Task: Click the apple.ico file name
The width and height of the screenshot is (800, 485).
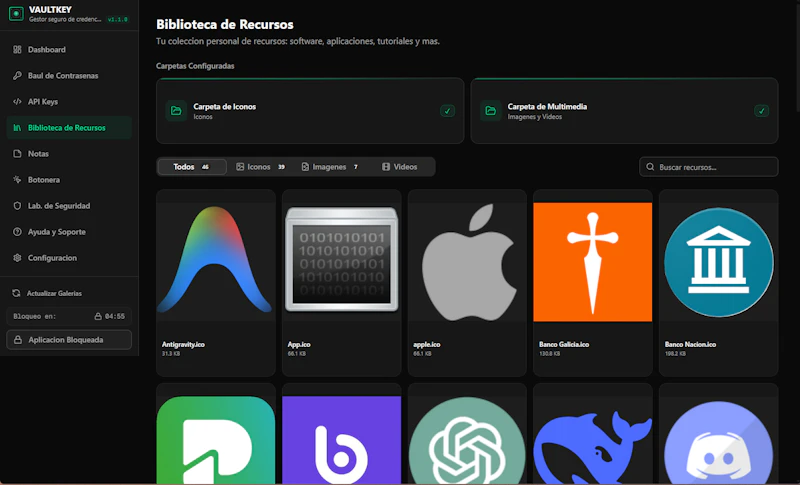Action: tap(427, 345)
